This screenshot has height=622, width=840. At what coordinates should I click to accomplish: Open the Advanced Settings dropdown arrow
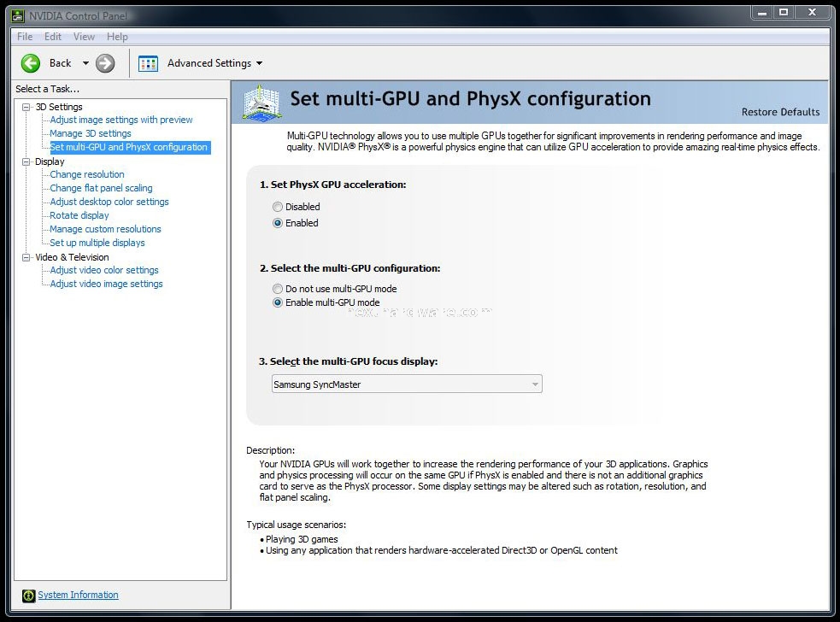pyautogui.click(x=259, y=63)
